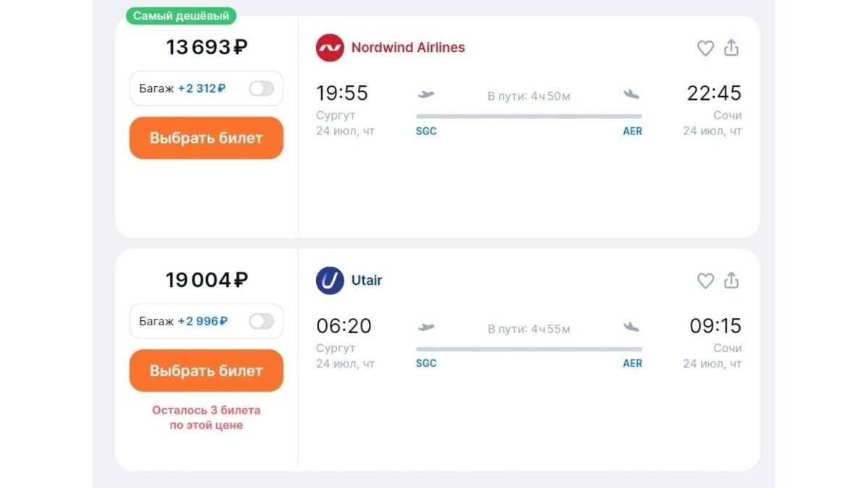
Task: Select the AER destination code on Utair flight
Action: [632, 363]
